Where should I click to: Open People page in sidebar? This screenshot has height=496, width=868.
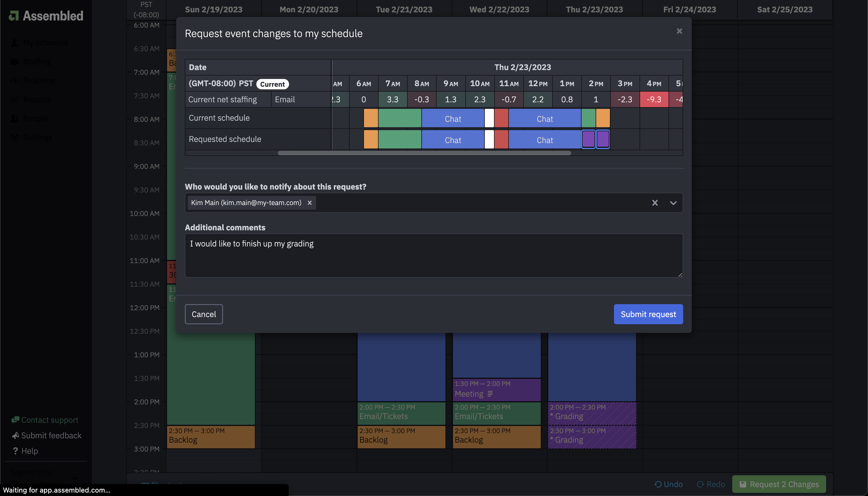tap(35, 118)
